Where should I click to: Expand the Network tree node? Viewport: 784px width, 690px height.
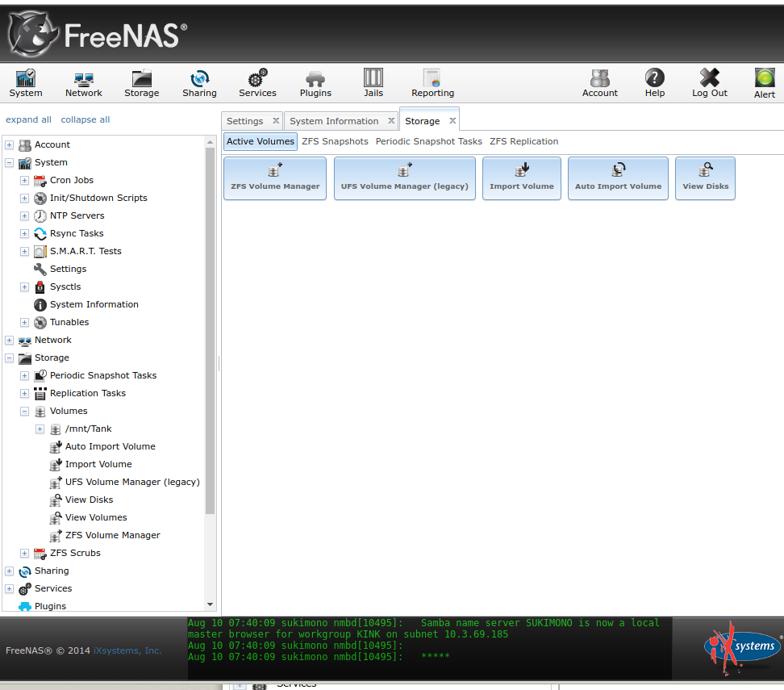pos(9,341)
